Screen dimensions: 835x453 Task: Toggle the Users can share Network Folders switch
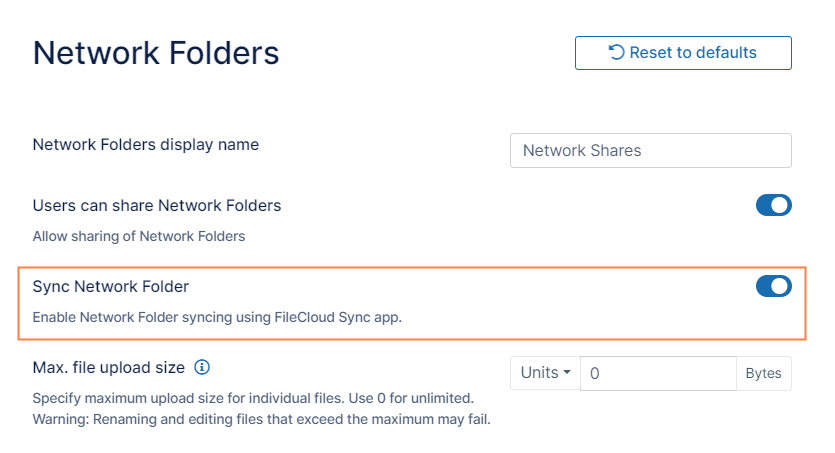point(773,206)
